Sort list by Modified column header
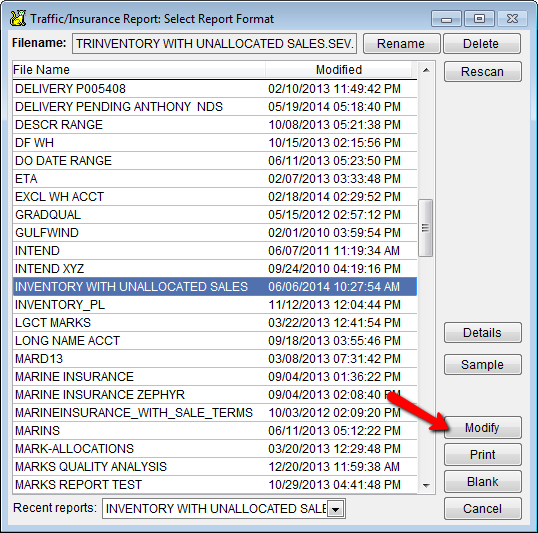 coord(339,70)
